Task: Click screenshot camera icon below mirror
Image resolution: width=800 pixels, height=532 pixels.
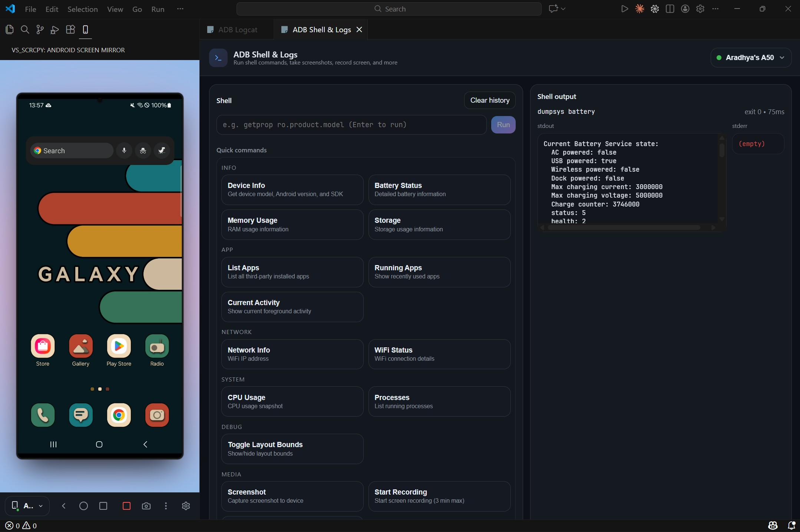Action: [146, 506]
